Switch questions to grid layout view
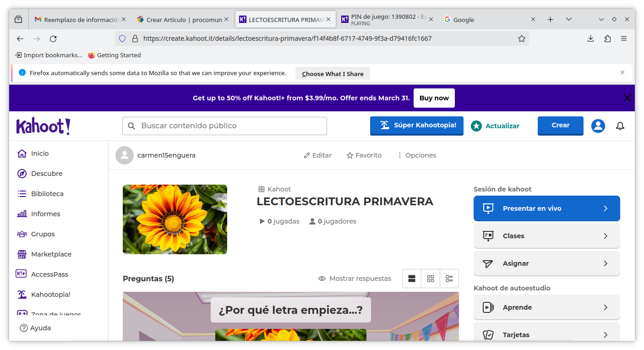The width and height of the screenshot is (644, 350). [430, 278]
